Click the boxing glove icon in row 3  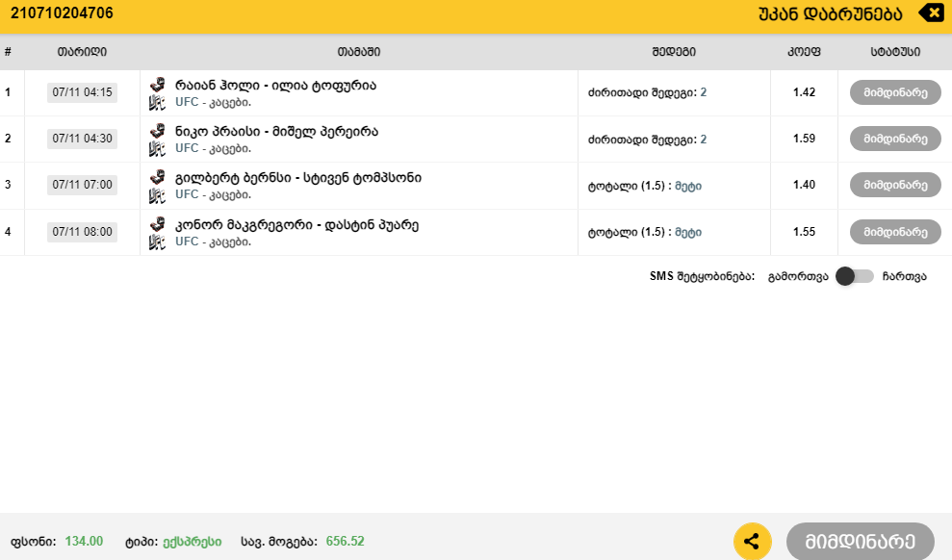[157, 176]
